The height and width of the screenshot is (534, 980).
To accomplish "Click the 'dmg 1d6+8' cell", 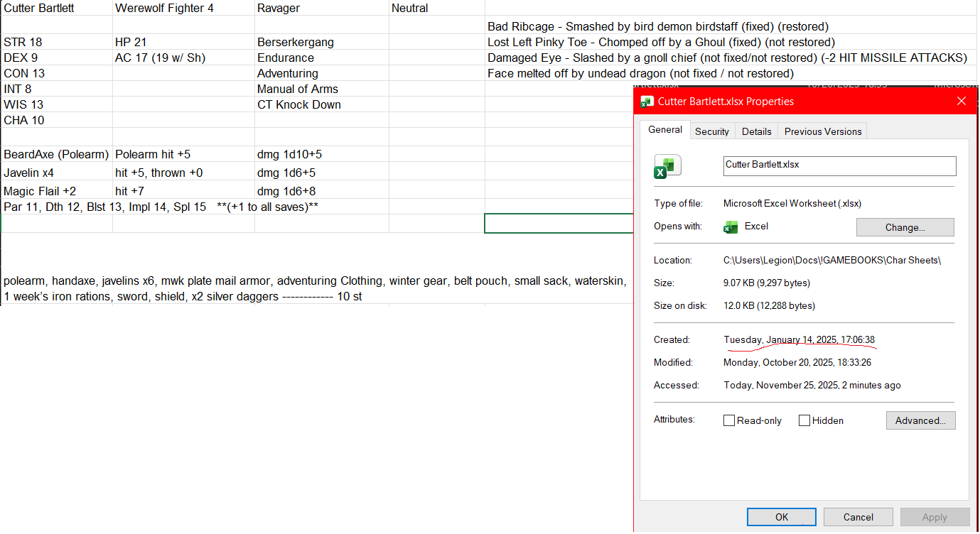I will click(322, 191).
